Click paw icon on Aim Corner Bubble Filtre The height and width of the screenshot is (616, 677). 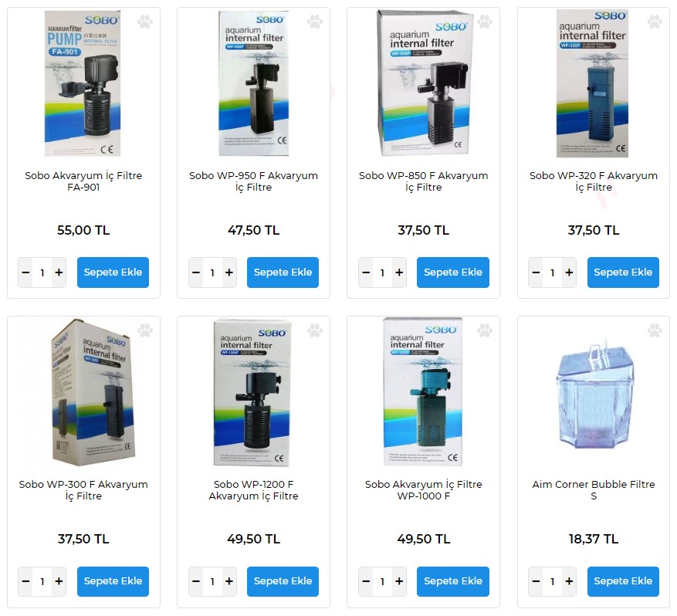[655, 330]
